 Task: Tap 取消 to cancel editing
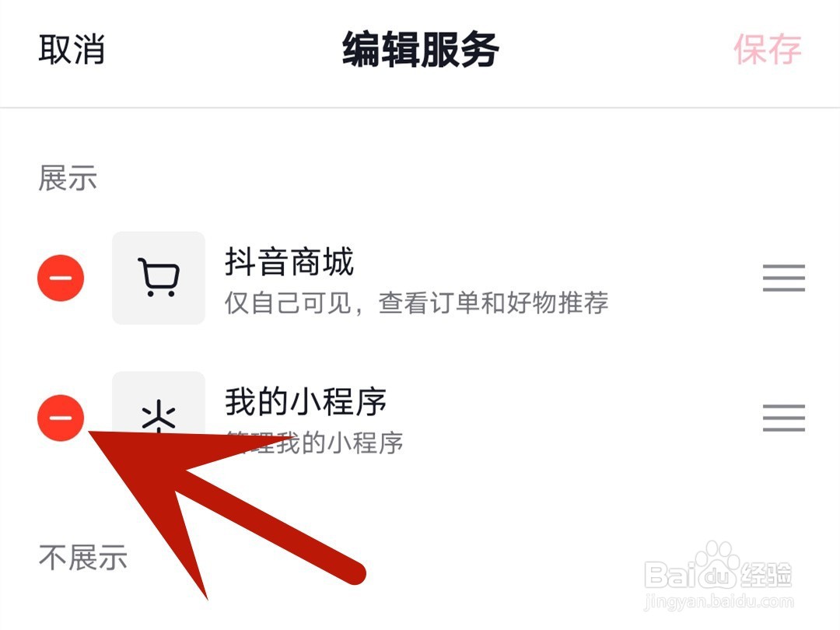[72, 49]
